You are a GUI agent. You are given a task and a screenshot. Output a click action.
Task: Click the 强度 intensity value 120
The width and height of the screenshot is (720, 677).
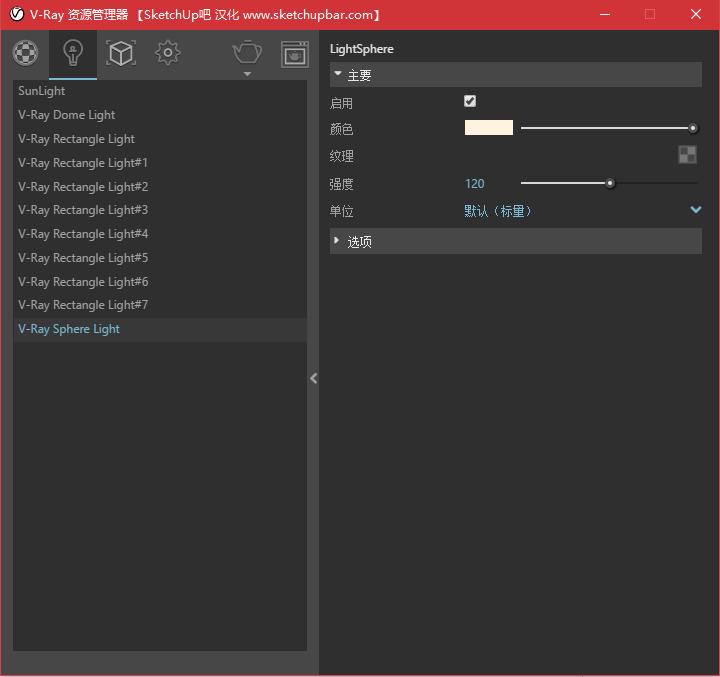(474, 184)
